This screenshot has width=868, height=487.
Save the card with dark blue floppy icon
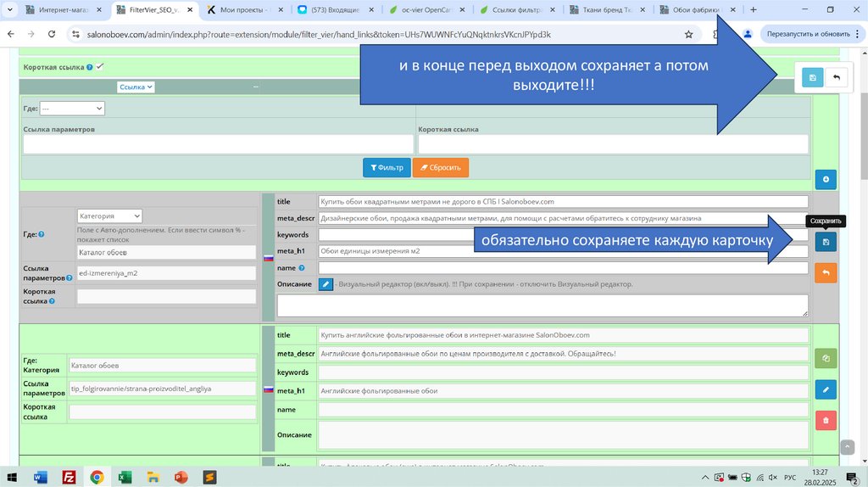tap(826, 242)
